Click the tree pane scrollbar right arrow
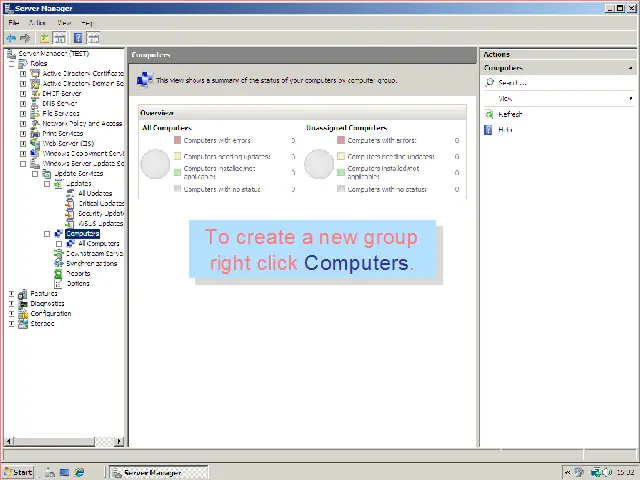640x480 pixels. point(119,441)
